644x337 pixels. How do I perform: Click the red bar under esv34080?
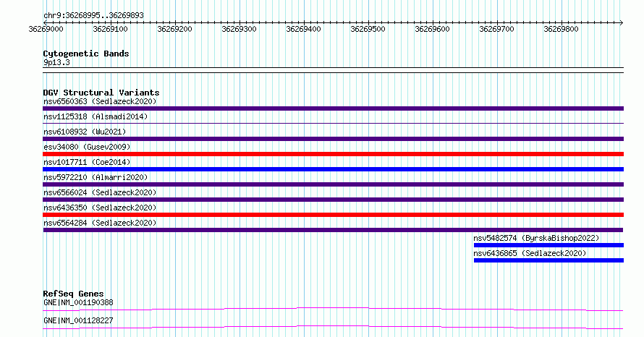[333, 154]
